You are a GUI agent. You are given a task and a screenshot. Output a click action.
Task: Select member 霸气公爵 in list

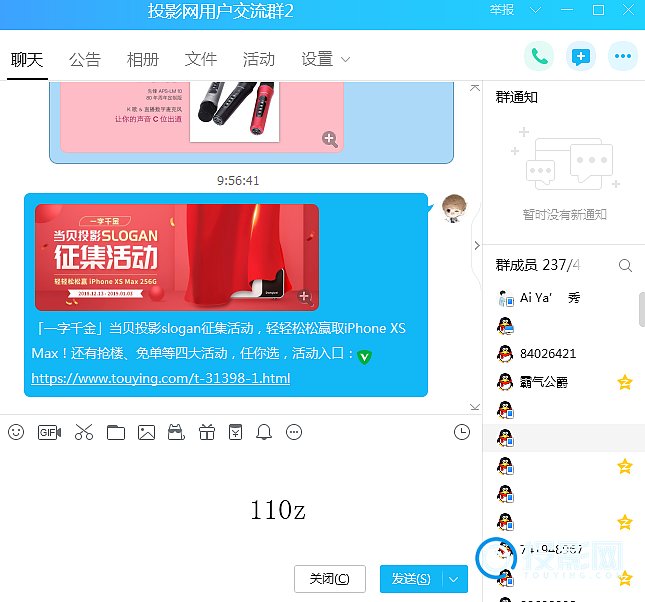pyautogui.click(x=564, y=382)
